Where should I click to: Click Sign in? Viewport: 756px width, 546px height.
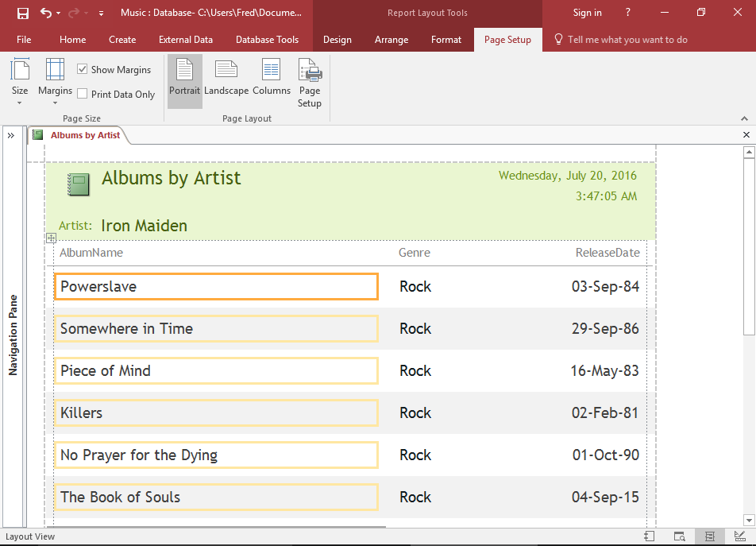click(x=587, y=13)
